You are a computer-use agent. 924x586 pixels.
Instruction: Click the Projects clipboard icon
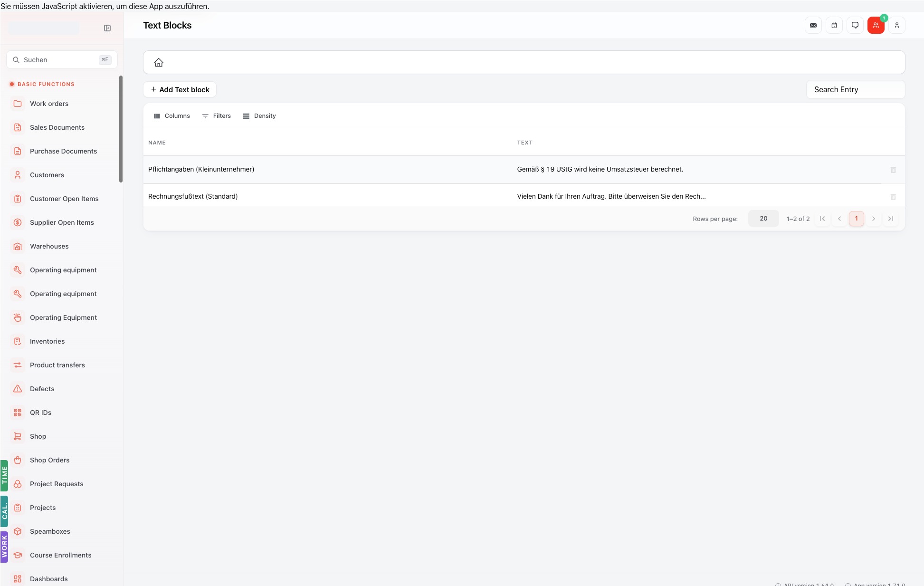tap(18, 508)
